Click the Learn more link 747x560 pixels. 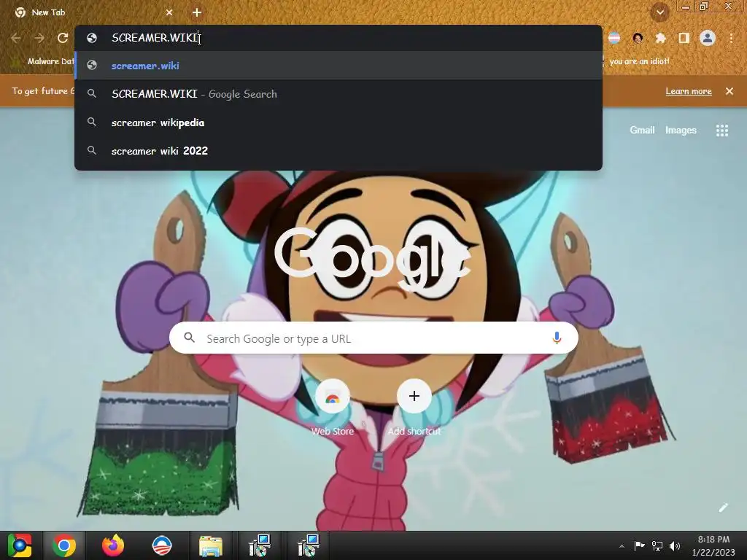pyautogui.click(x=689, y=91)
